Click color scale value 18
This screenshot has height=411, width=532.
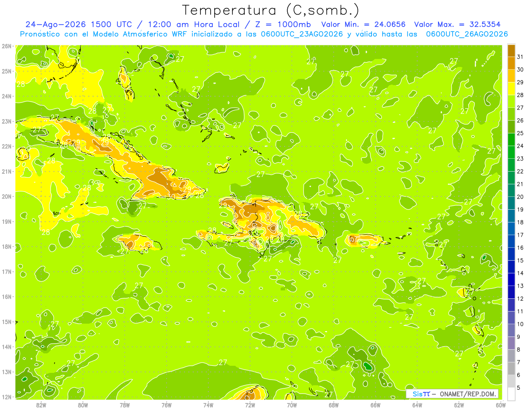[x=520, y=222]
